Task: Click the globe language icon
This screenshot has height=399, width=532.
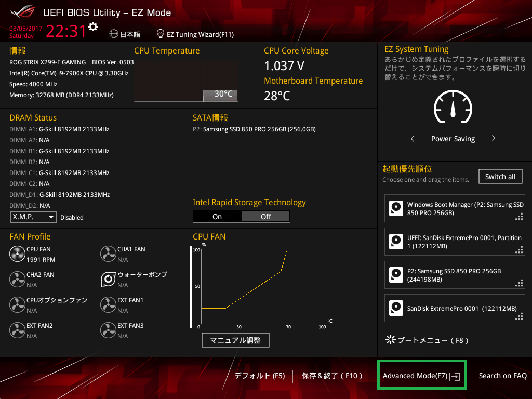Action: [x=114, y=34]
